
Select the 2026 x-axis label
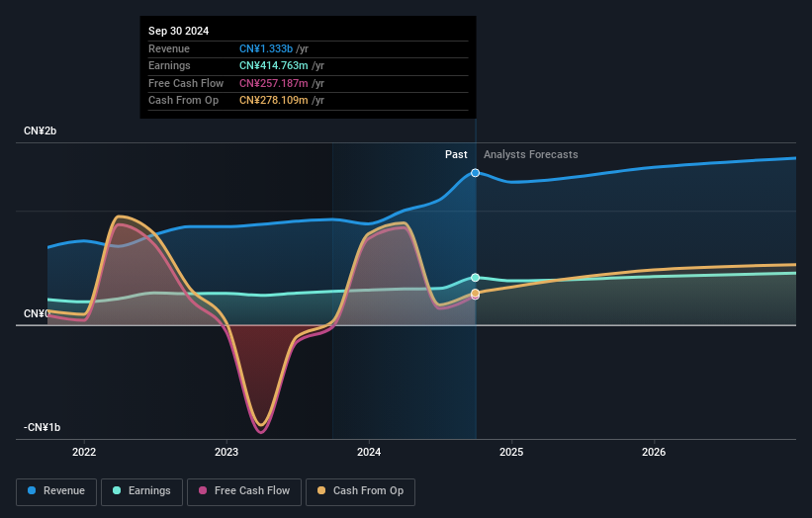pyautogui.click(x=654, y=452)
